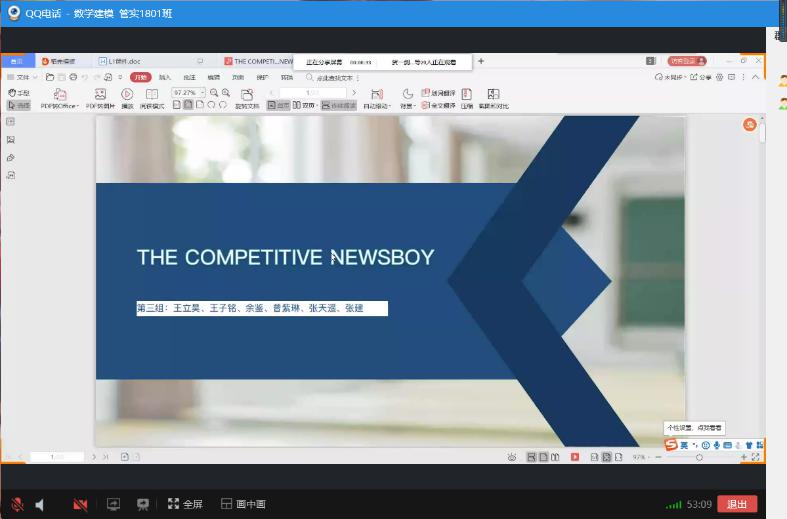Click the red Exit call button

[737, 504]
